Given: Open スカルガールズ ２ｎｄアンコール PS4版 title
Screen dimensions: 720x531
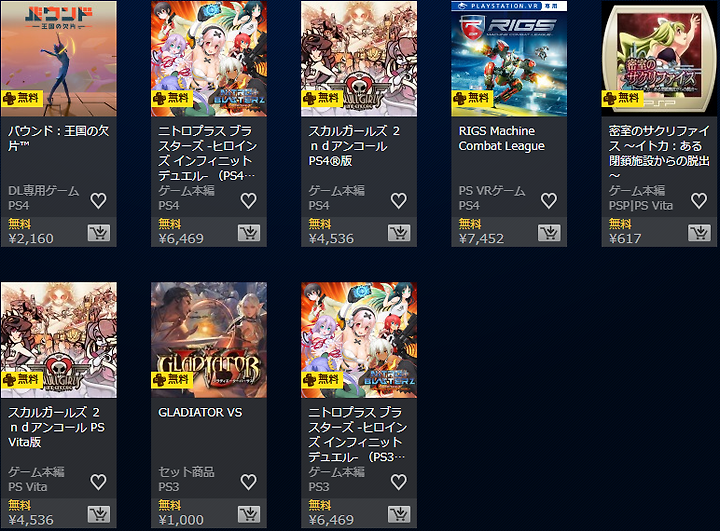Looking at the screenshot, I should pyautogui.click(x=354, y=146).
